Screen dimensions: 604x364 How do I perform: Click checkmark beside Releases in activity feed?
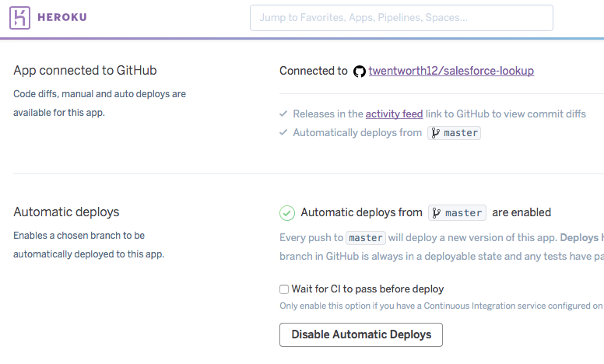coord(283,114)
